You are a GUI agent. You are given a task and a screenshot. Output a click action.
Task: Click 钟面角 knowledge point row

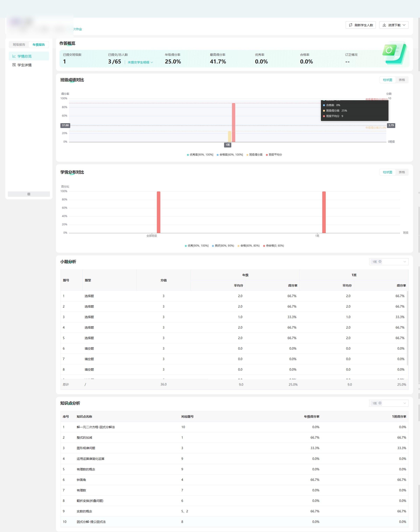click(x=234, y=480)
